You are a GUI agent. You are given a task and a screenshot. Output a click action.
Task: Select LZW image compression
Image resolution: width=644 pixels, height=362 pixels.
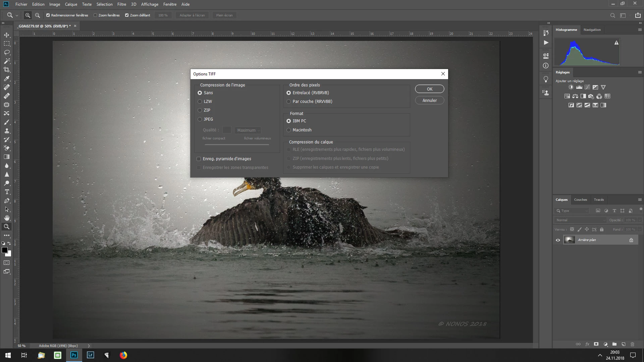200,101
